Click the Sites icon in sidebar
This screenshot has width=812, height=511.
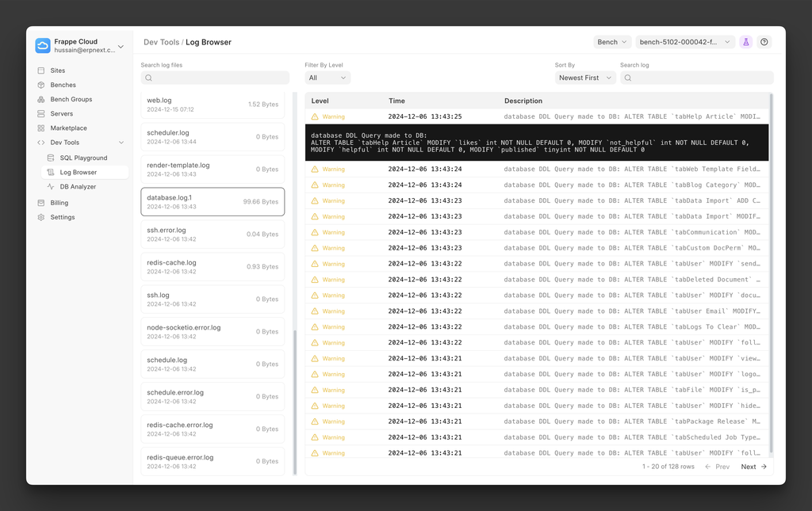point(41,71)
